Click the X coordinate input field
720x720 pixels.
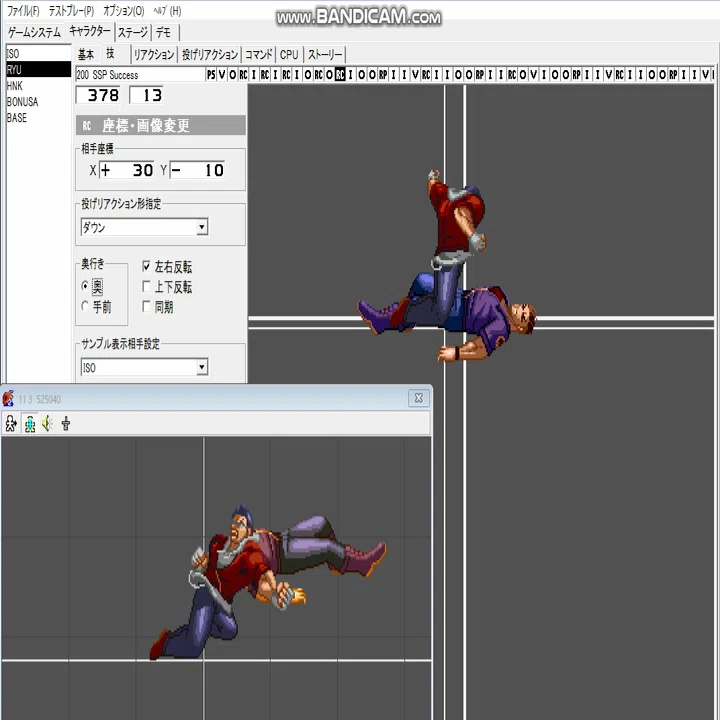(x=127, y=170)
